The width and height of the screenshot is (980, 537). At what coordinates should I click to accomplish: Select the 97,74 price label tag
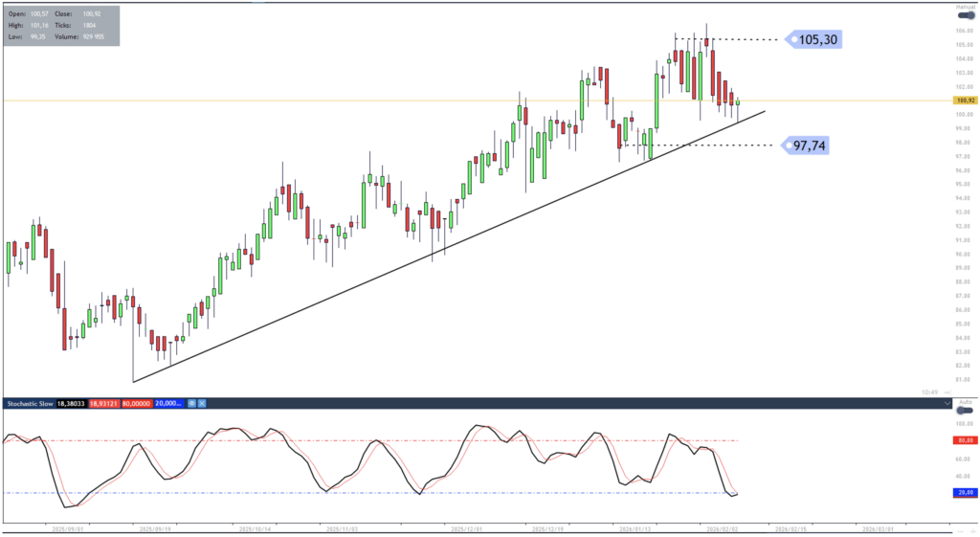tap(806, 145)
